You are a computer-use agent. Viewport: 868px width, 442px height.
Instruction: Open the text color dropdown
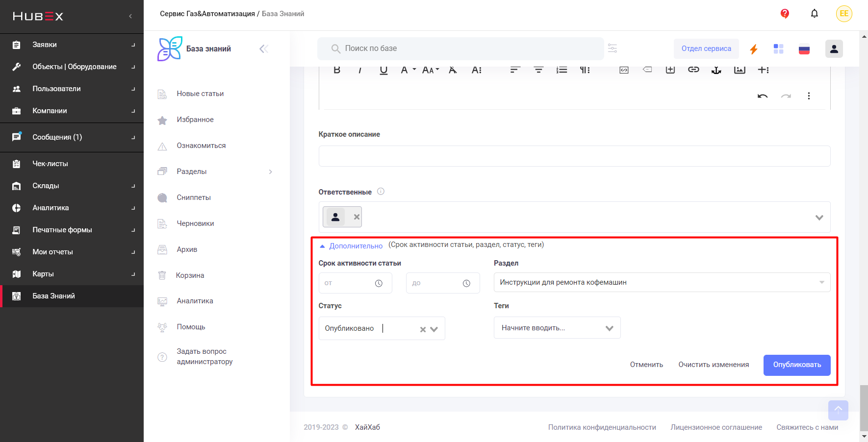tap(408, 70)
